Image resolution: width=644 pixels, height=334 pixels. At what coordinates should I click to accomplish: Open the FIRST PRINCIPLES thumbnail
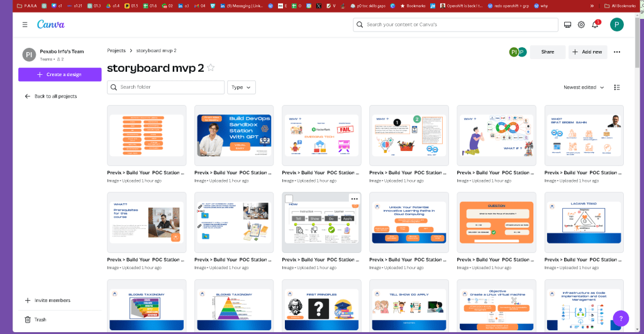tap(321, 306)
